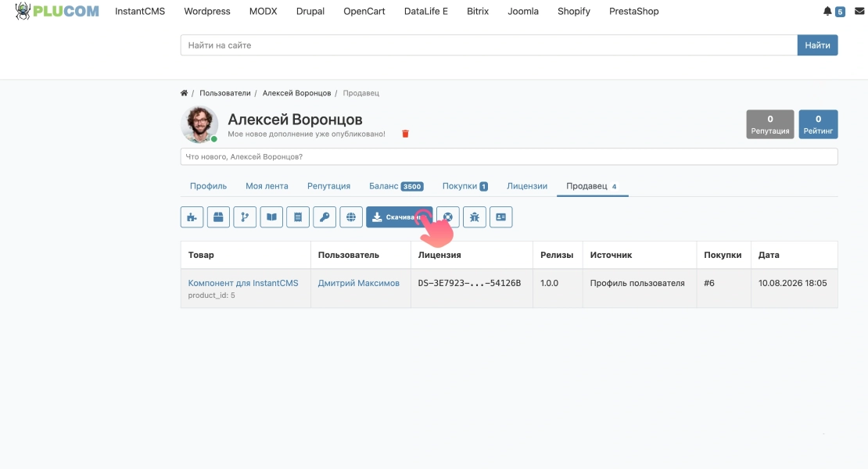Open the ID card toolbar icon
The image size is (868, 469).
pos(501,217)
